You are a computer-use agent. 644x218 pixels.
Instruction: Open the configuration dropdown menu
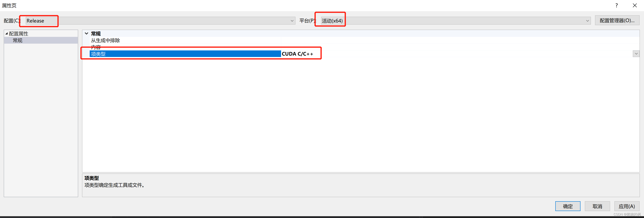[291, 21]
